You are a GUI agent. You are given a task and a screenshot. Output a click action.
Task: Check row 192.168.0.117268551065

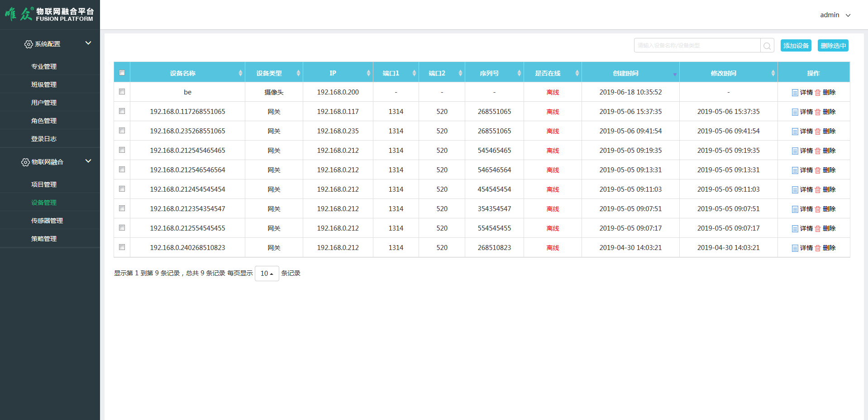pyautogui.click(x=122, y=111)
